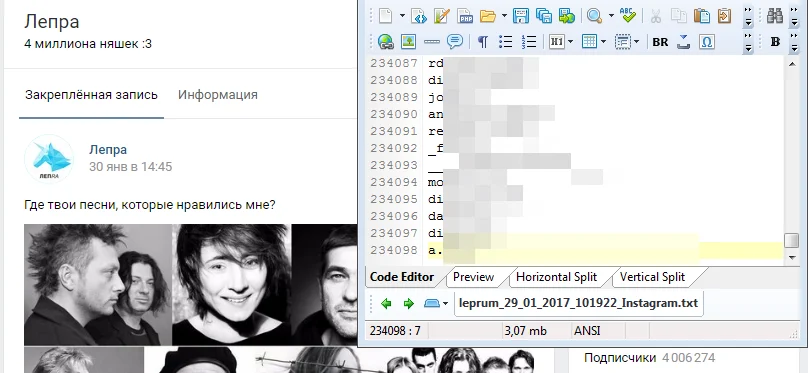Click the Save All icon
This screenshot has width=808, height=373.
click(x=544, y=16)
